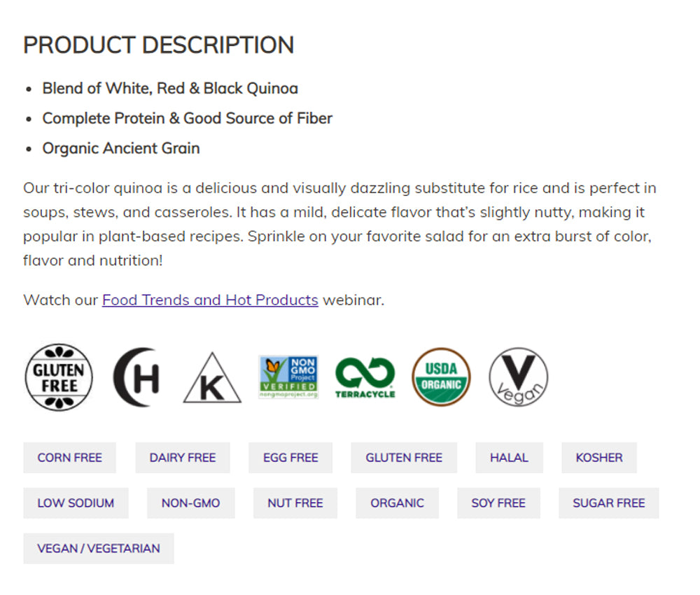Screen dimensions: 700x595
Task: Select the NON-GMO tag button
Action: (190, 503)
